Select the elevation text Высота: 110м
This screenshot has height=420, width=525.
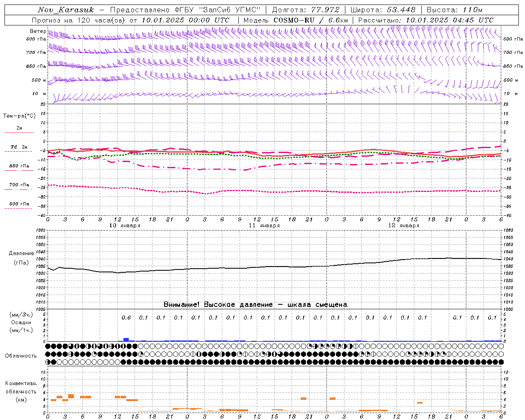454,10
